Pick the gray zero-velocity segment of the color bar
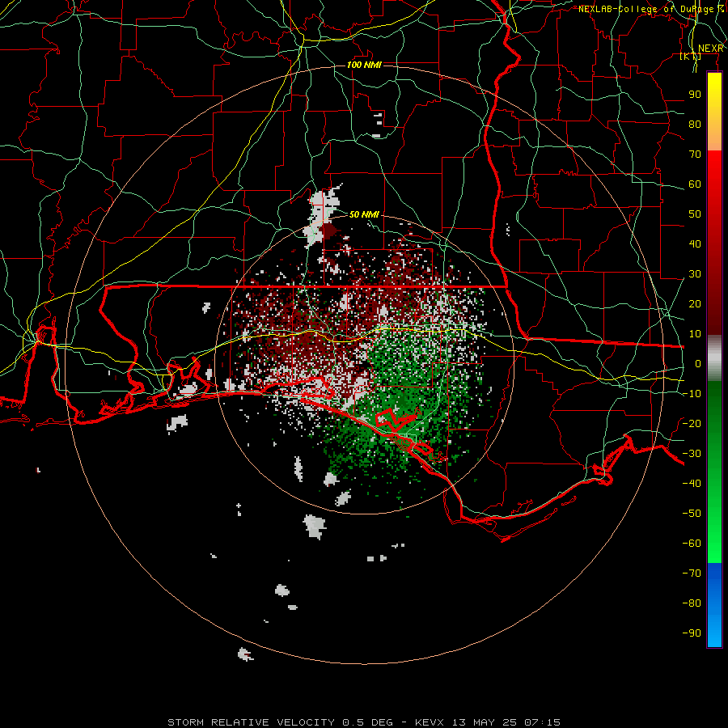Viewport: 728px width, 728px height. 714,358
